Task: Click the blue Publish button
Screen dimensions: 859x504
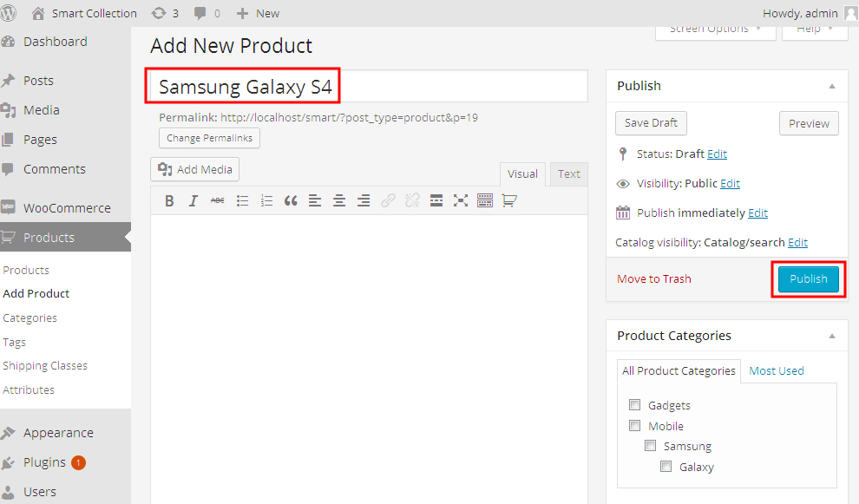Action: [x=808, y=278]
